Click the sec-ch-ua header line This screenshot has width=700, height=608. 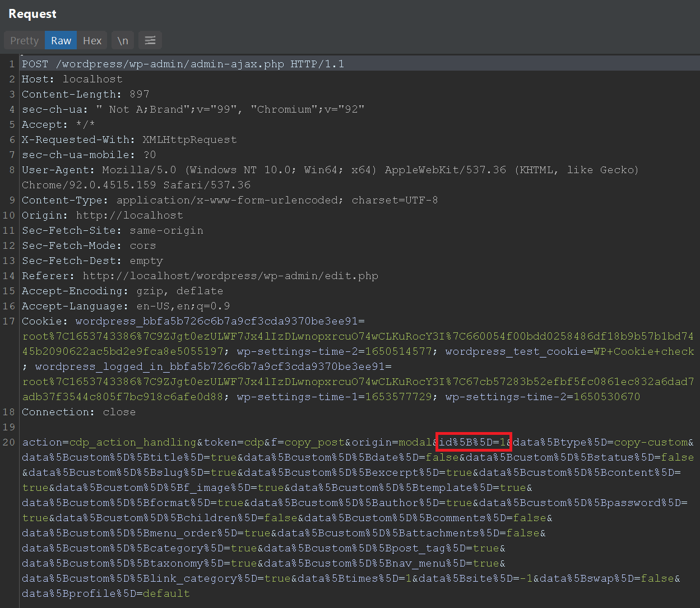pyautogui.click(x=193, y=109)
